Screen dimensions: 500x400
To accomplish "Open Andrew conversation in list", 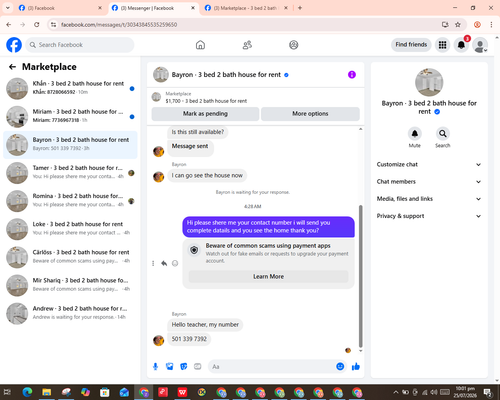I will pos(70,313).
